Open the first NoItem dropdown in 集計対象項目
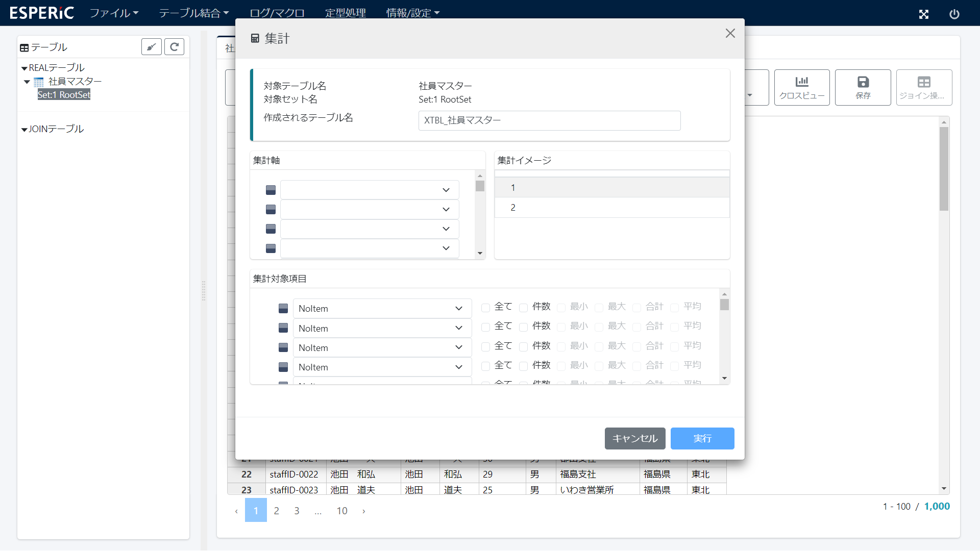 click(x=382, y=308)
